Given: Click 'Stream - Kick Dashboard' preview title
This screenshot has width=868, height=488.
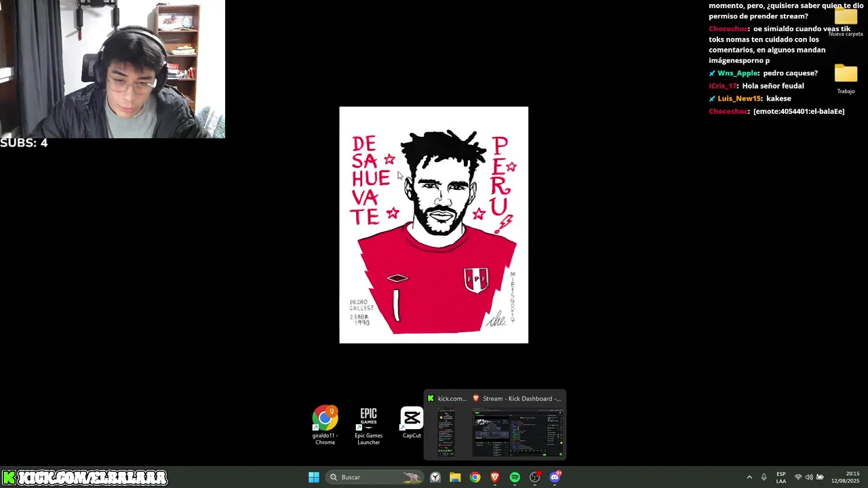Looking at the screenshot, I should coord(521,399).
